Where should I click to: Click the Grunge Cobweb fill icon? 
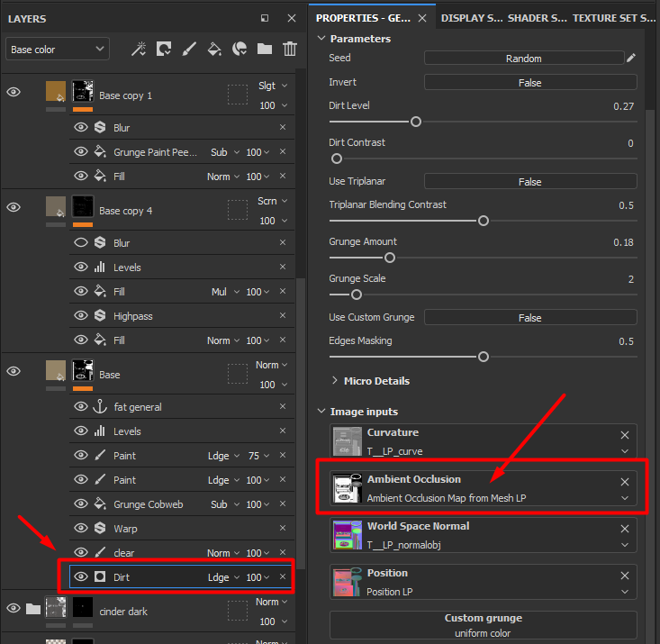coord(100,503)
